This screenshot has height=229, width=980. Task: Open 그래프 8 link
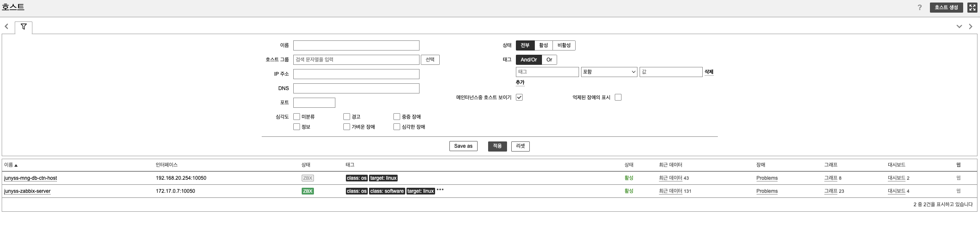831,178
